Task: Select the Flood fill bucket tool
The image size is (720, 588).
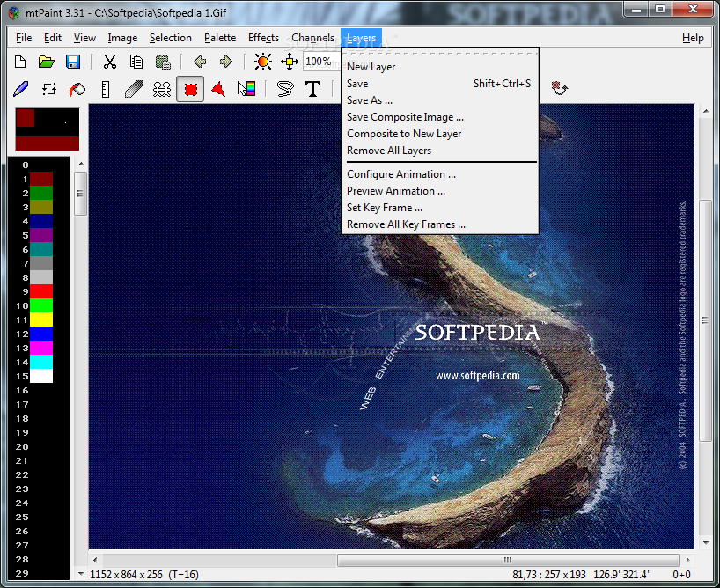Action: pyautogui.click(x=77, y=89)
